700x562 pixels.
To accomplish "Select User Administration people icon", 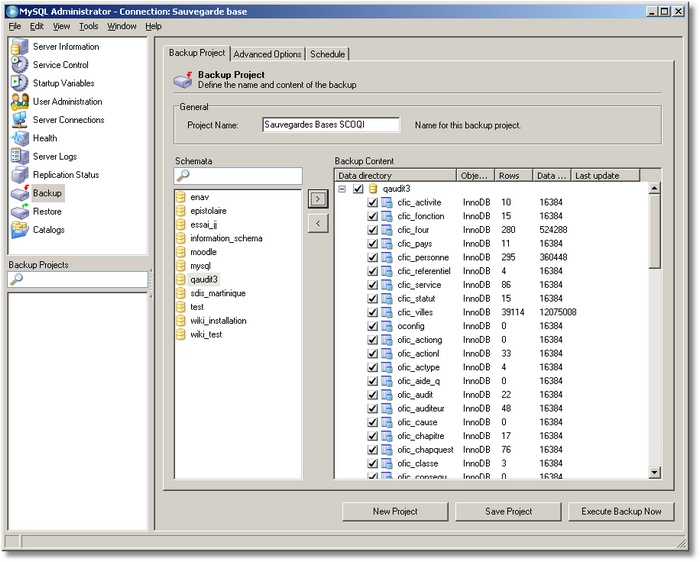I will [x=20, y=102].
